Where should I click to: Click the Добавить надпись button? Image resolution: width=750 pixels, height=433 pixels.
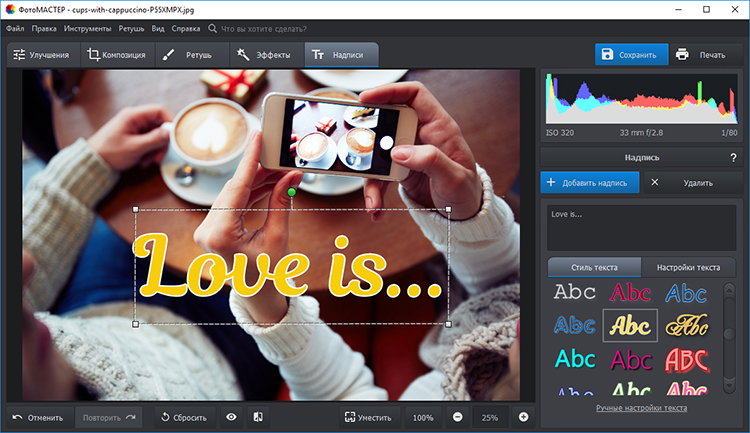coord(590,183)
